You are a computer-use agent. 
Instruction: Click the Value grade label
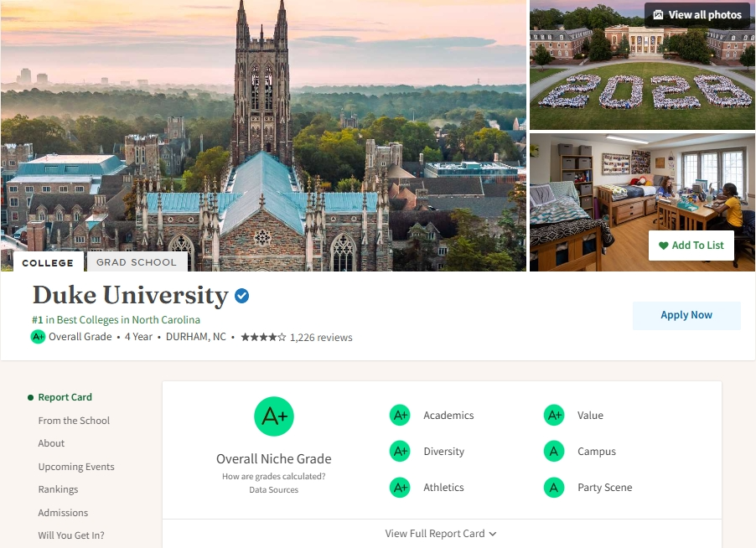pyautogui.click(x=590, y=415)
